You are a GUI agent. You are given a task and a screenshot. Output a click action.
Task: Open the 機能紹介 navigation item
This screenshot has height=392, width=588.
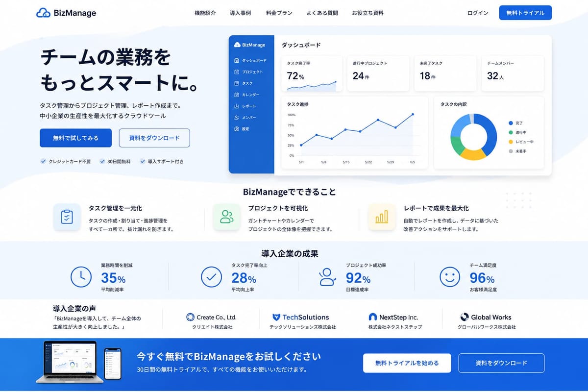(205, 13)
